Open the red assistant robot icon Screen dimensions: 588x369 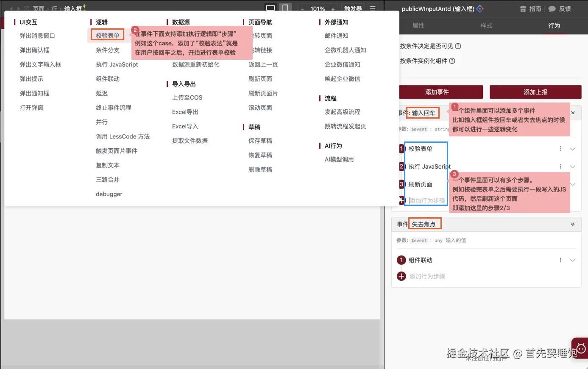point(580,348)
